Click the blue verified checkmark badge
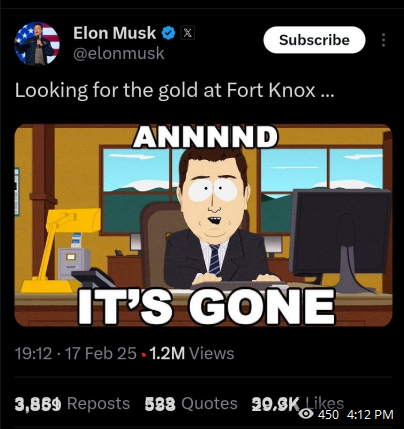This screenshot has height=429, width=404. pyautogui.click(x=168, y=33)
